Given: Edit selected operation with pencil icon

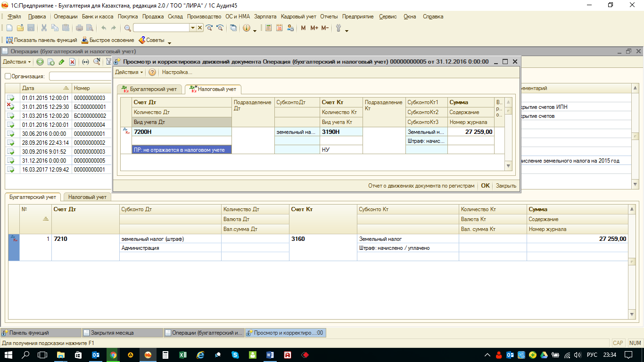Looking at the screenshot, I should (x=61, y=62).
